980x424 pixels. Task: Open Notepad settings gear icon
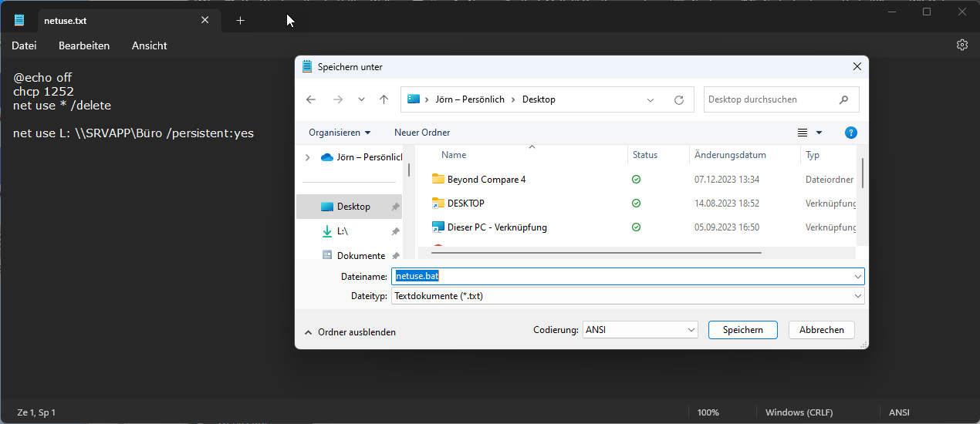pyautogui.click(x=961, y=45)
